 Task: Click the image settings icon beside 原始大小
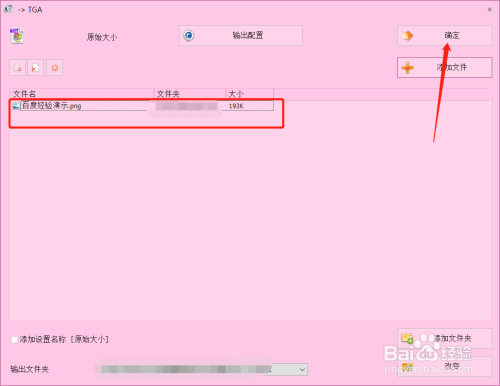(x=17, y=36)
